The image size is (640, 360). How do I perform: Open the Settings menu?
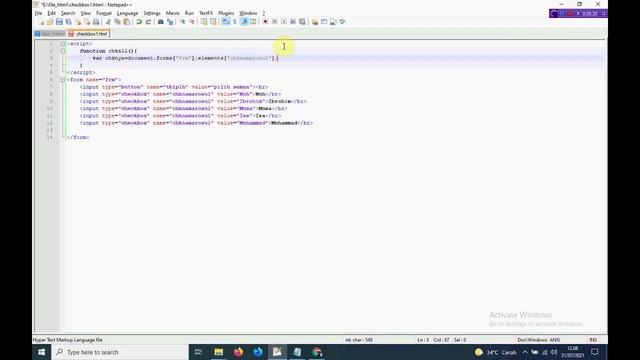pyautogui.click(x=152, y=13)
